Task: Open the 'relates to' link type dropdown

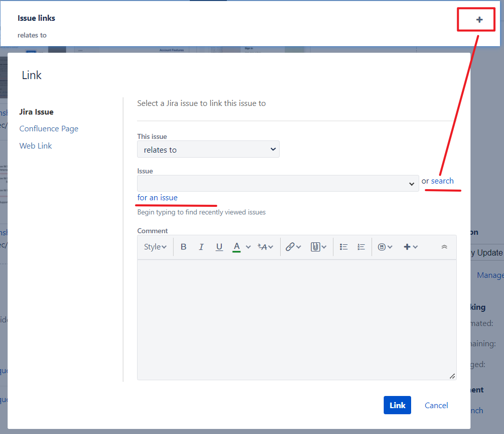Action: pyautogui.click(x=208, y=149)
